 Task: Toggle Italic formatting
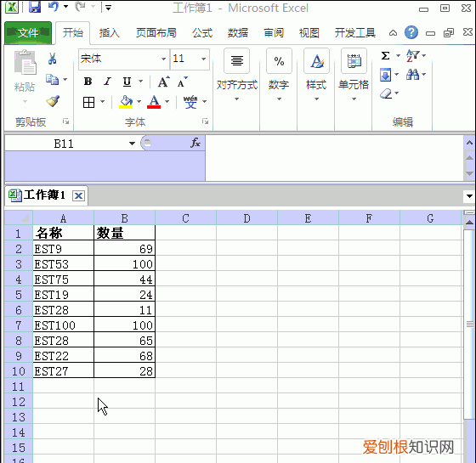107,82
